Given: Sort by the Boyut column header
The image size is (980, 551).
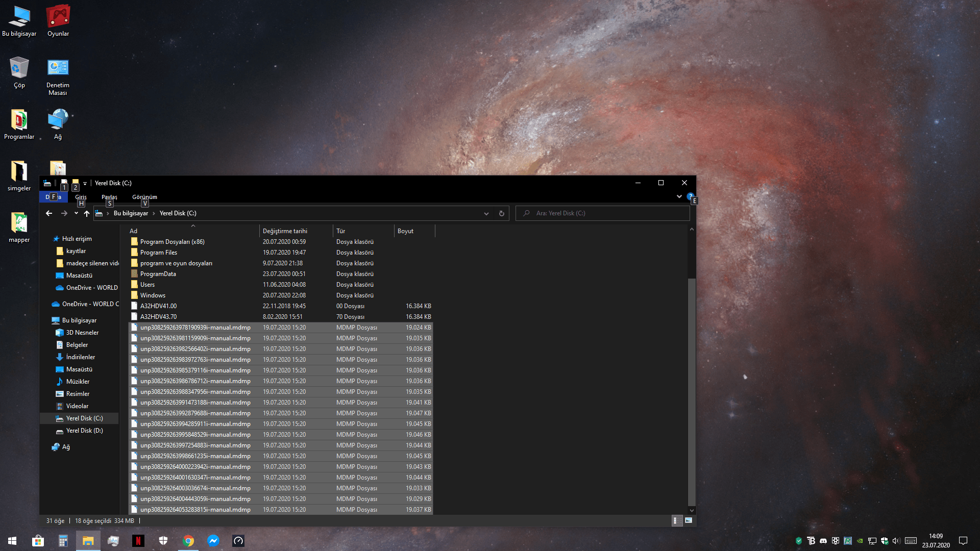Looking at the screenshot, I should point(405,231).
